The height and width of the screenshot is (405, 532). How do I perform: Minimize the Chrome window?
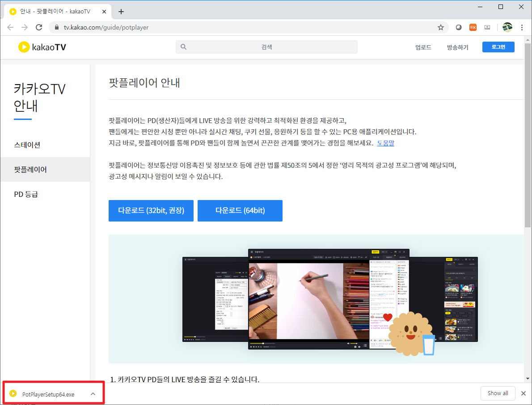coord(480,7)
